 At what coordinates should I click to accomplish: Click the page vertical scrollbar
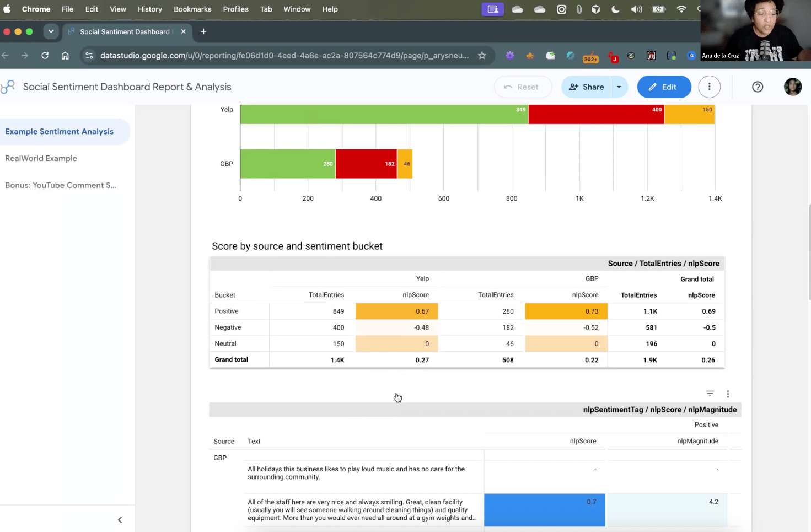click(x=809, y=252)
